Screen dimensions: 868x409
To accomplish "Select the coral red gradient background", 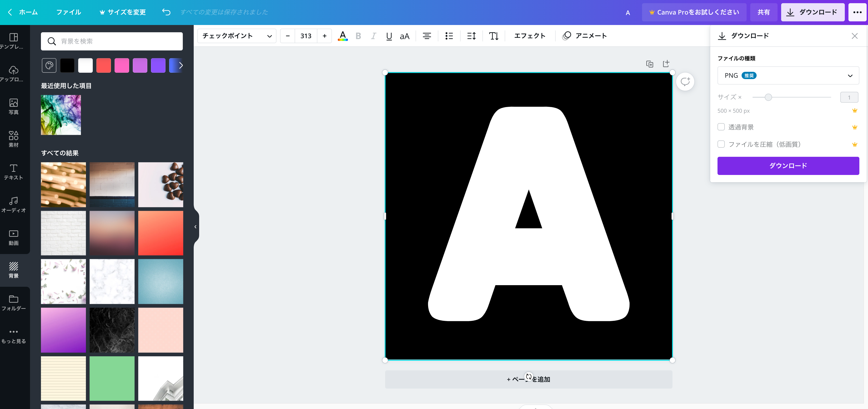I will 161,233.
